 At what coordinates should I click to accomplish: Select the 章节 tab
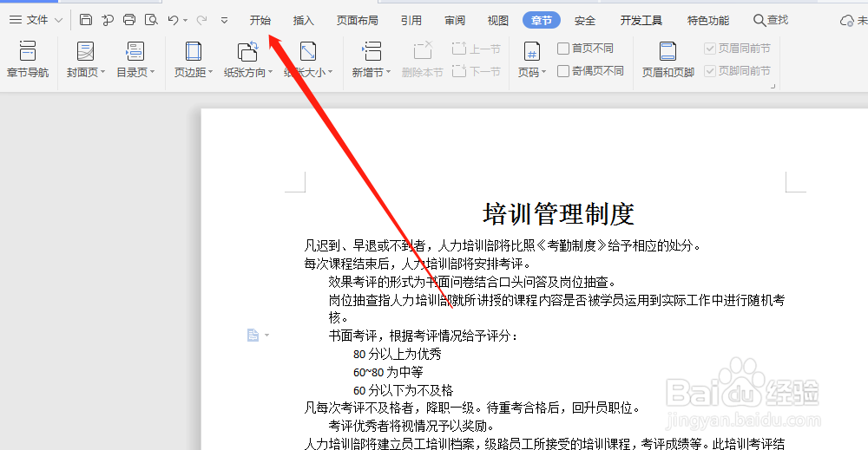tap(542, 21)
